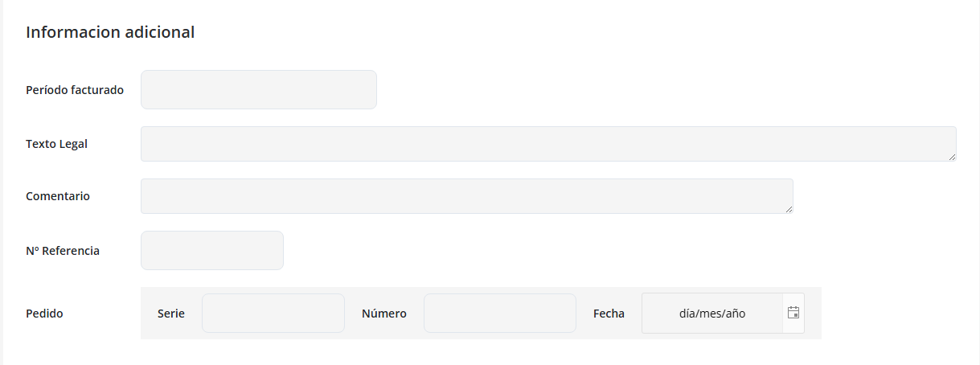Image resolution: width=980 pixels, height=365 pixels.
Task: Click the 'Período facturado' label
Action: click(x=75, y=90)
